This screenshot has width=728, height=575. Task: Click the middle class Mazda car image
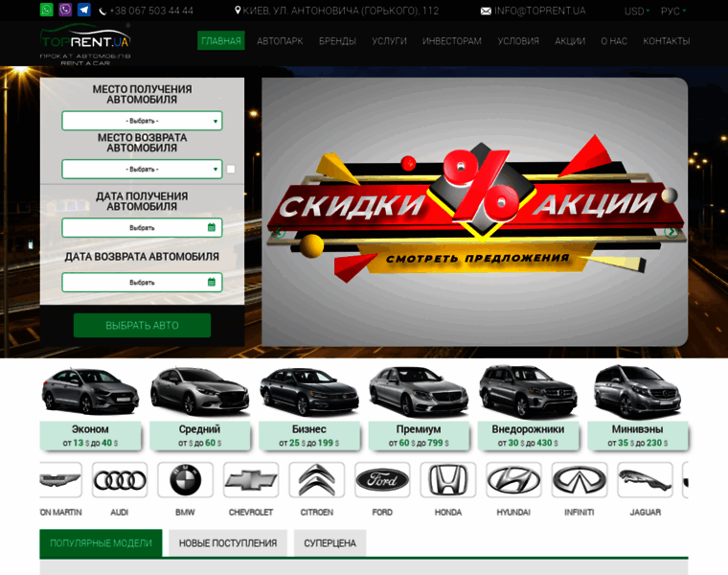pyautogui.click(x=199, y=391)
